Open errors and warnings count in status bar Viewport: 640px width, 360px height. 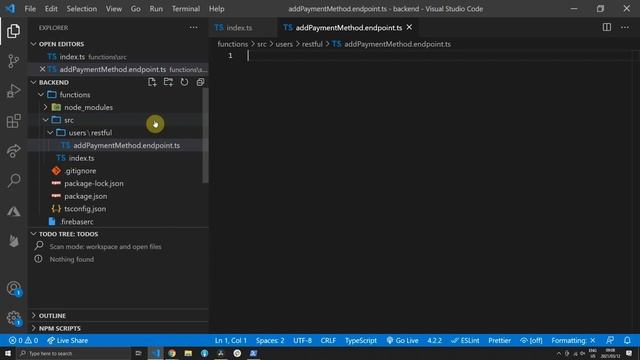tap(23, 340)
